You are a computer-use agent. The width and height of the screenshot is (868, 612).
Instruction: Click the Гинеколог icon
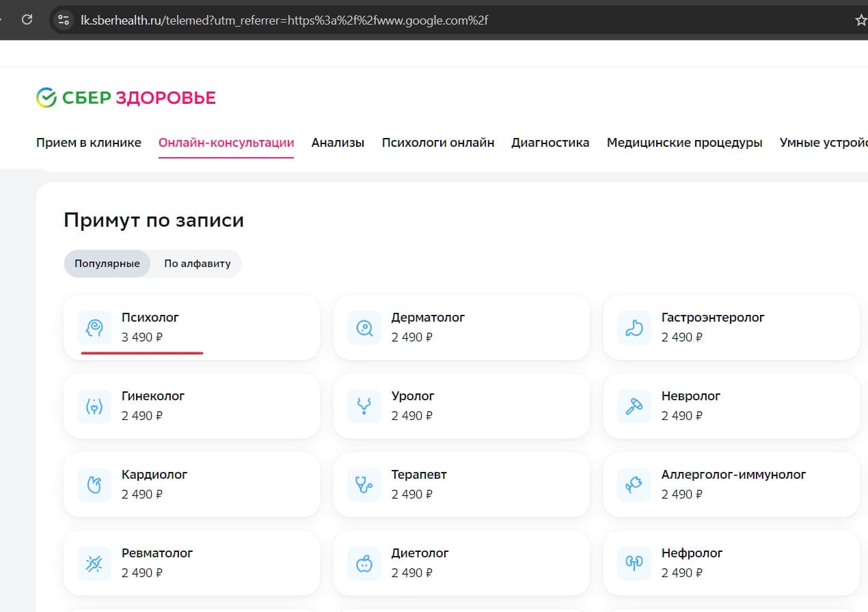[94, 406]
